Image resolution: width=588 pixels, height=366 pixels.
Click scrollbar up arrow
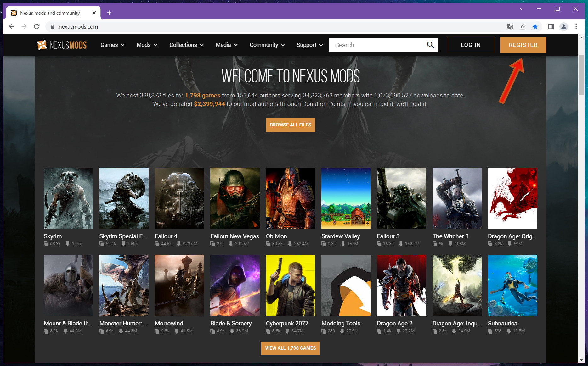pyautogui.click(x=581, y=37)
